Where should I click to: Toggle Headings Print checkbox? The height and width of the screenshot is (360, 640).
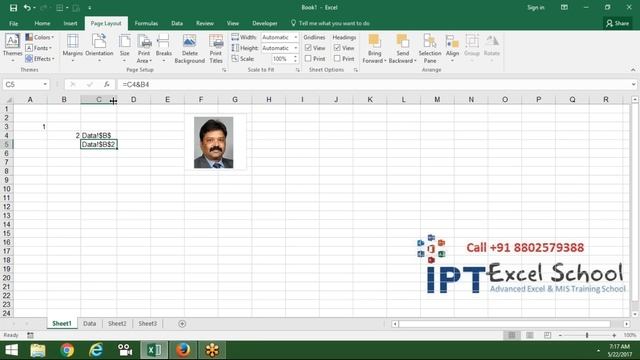[x=337, y=59]
